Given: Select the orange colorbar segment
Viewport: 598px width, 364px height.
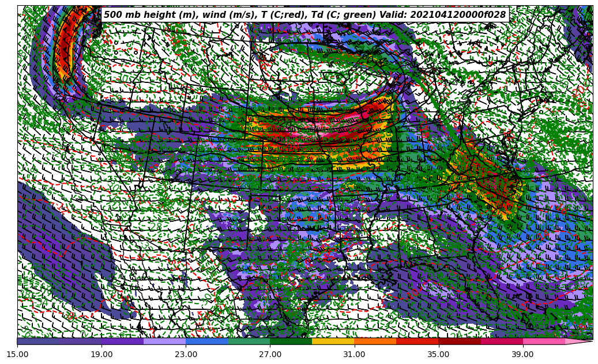Looking at the screenshot, I should (375, 341).
